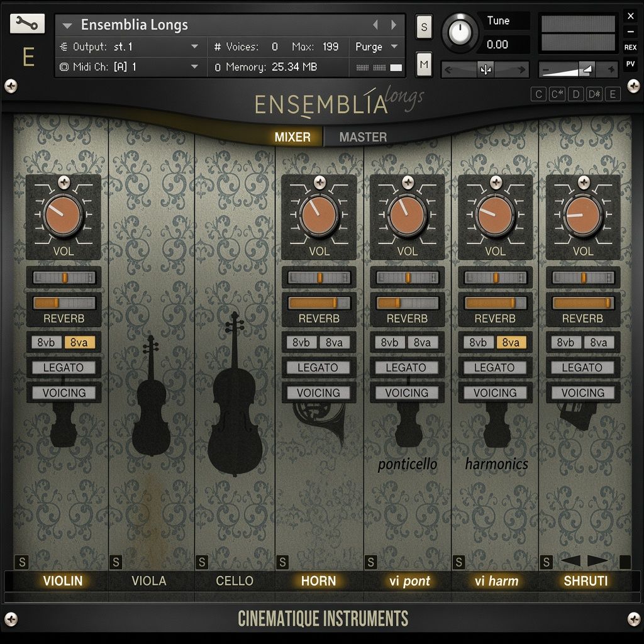Enable SHRUTI 8va octave up
This screenshot has height=644, width=644.
(599, 342)
